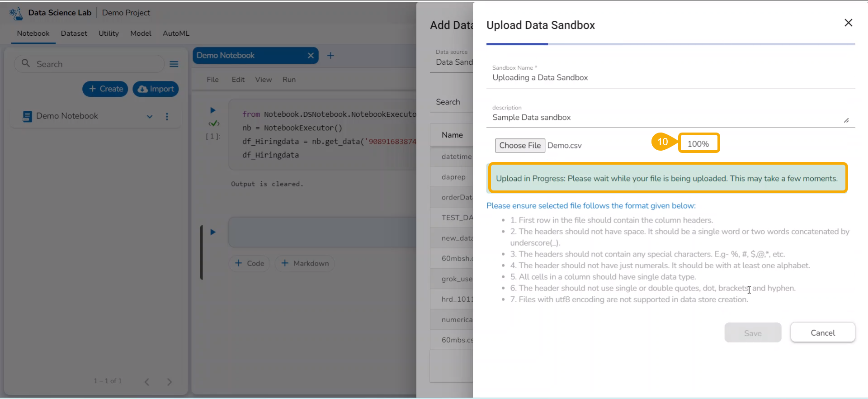
Task: Cancel the sandbox upload
Action: click(x=822, y=333)
